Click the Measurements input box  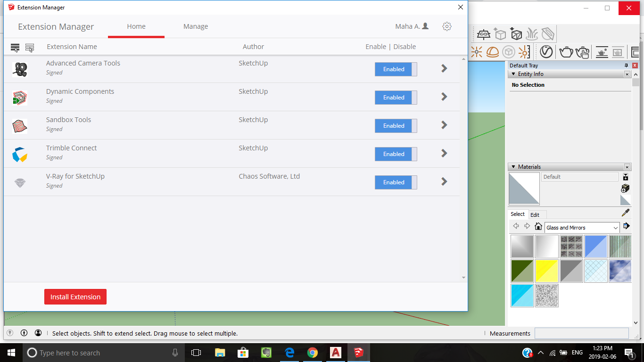(582, 333)
